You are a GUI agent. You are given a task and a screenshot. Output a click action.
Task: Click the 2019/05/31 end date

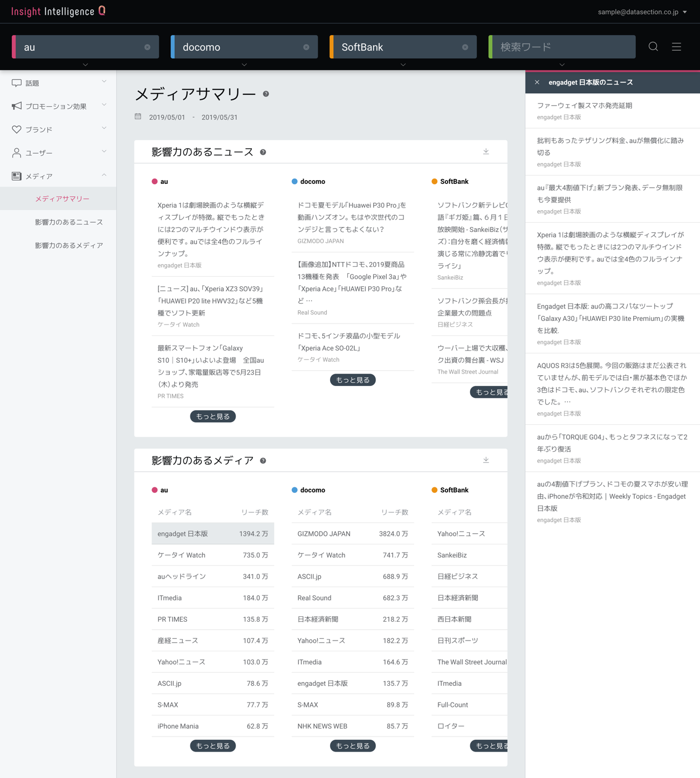tap(219, 118)
